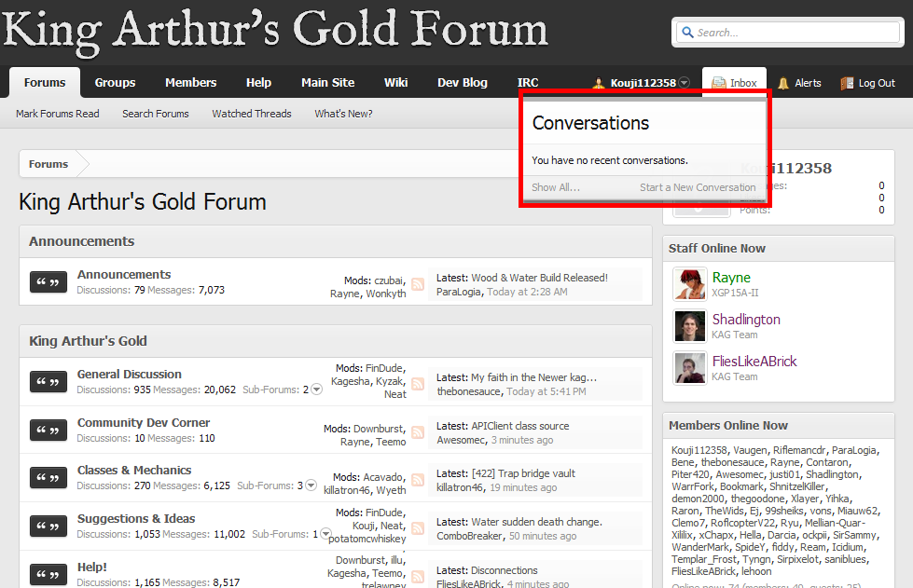Open the Dev Blog tab
Image resolution: width=913 pixels, height=588 pixels.
click(462, 83)
